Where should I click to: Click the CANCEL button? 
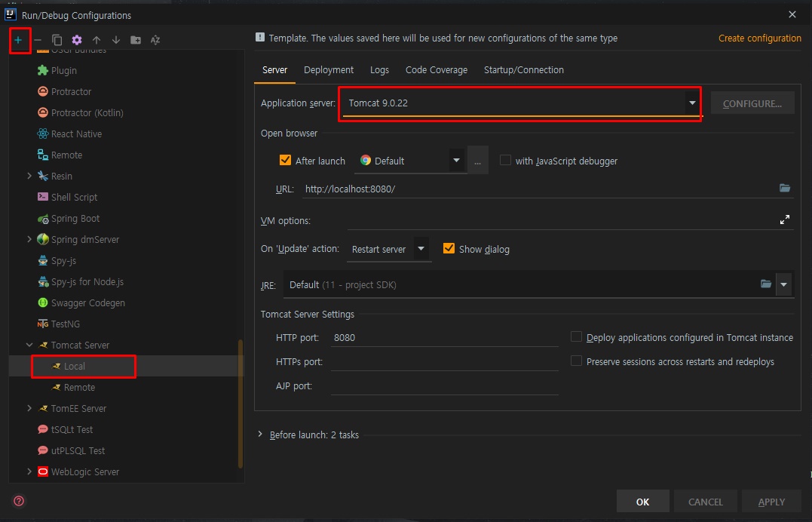(706, 502)
